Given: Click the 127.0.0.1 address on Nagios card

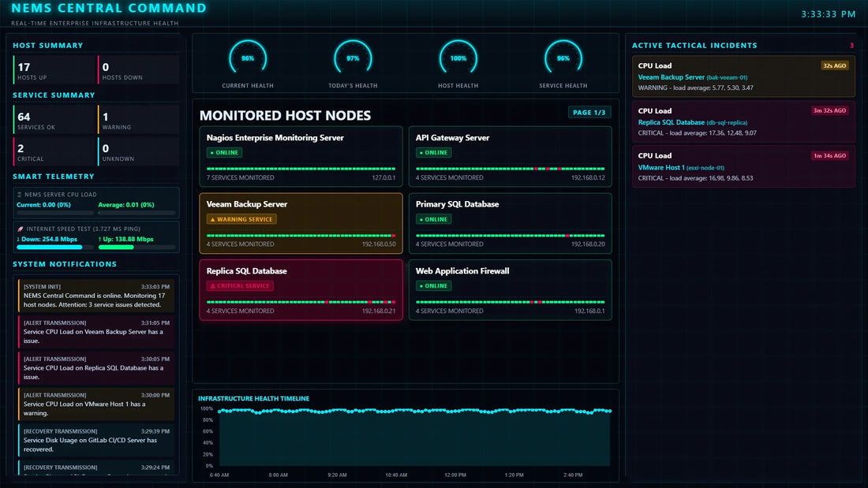Looking at the screenshot, I should pos(383,177).
